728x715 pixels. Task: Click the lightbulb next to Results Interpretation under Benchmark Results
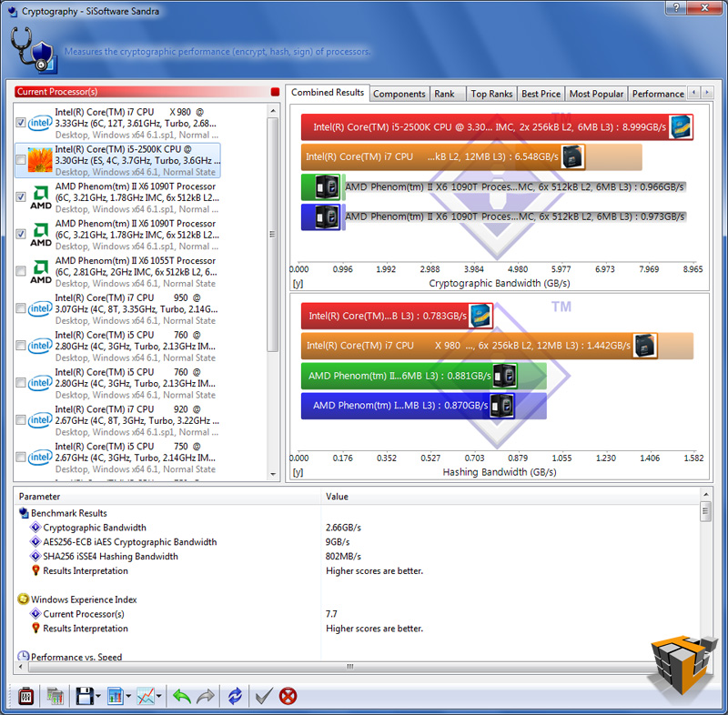(35, 570)
